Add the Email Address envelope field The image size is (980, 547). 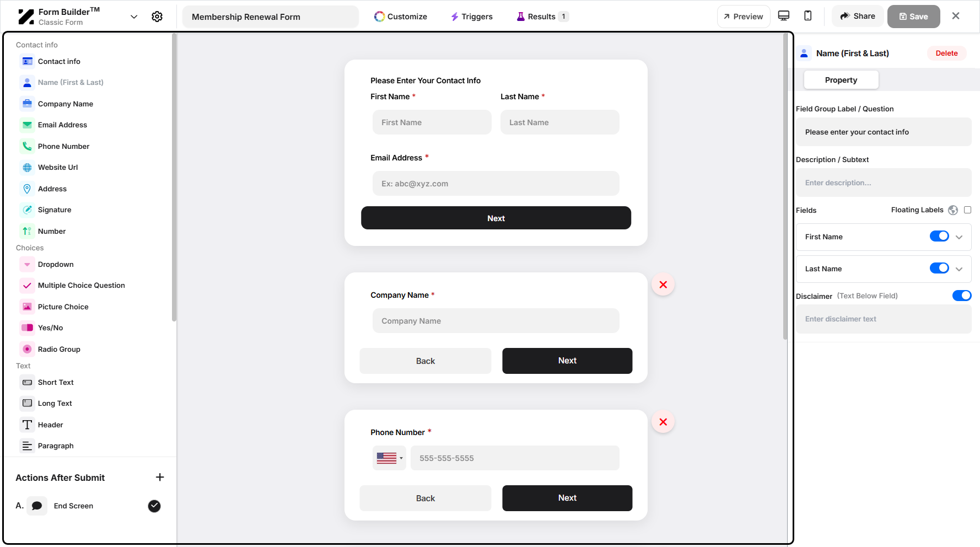tap(27, 125)
